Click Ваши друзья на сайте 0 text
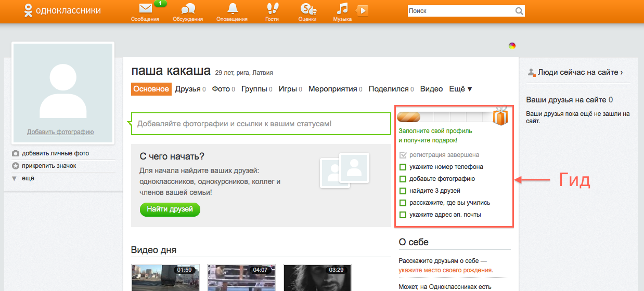The image size is (644, 291). pyautogui.click(x=569, y=100)
